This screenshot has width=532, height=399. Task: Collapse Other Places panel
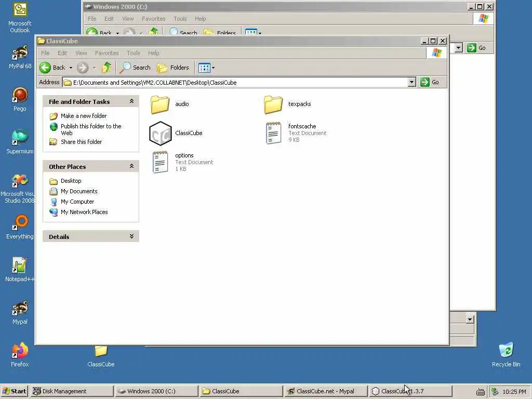(x=131, y=167)
